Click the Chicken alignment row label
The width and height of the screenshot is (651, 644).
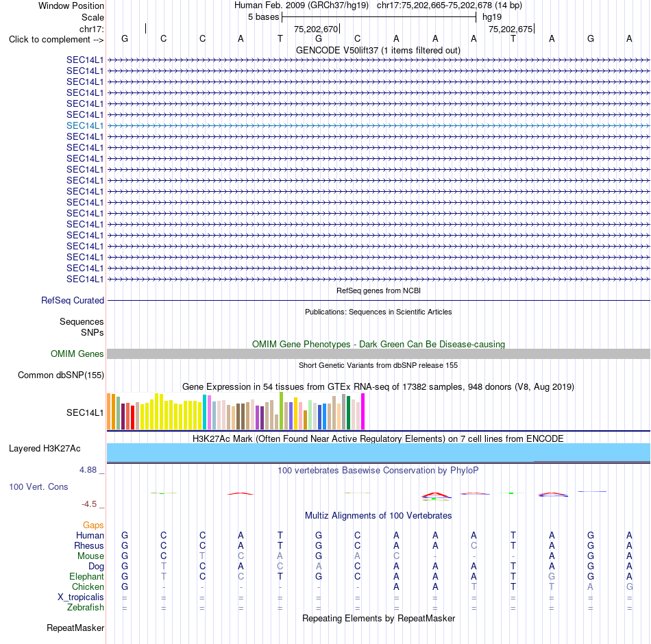point(88,586)
